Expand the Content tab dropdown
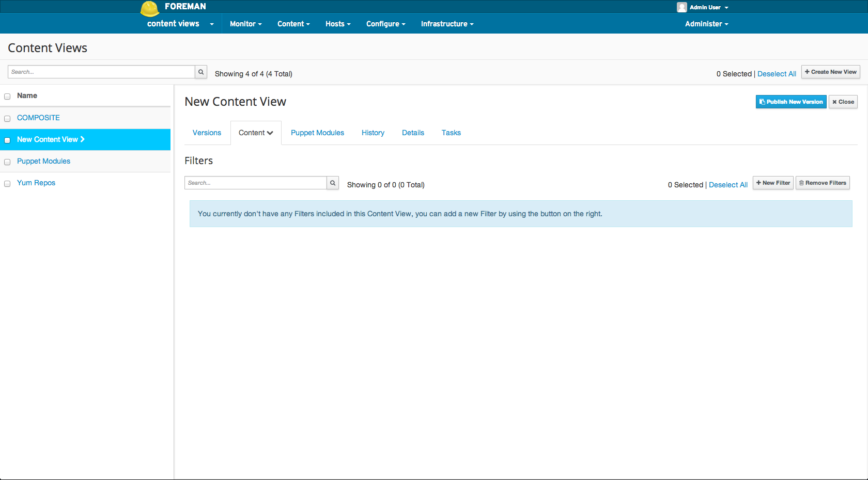868x480 pixels. [x=256, y=133]
